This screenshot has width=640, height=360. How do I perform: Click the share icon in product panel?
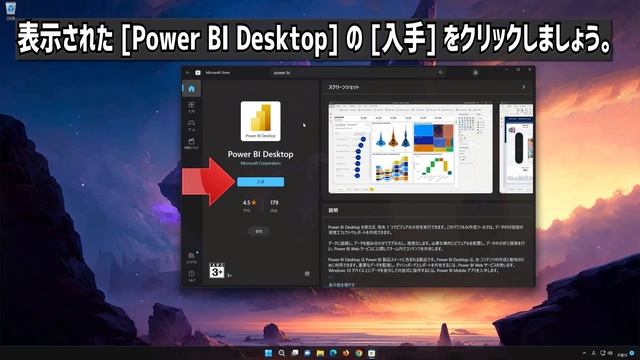pyautogui.click(x=307, y=273)
